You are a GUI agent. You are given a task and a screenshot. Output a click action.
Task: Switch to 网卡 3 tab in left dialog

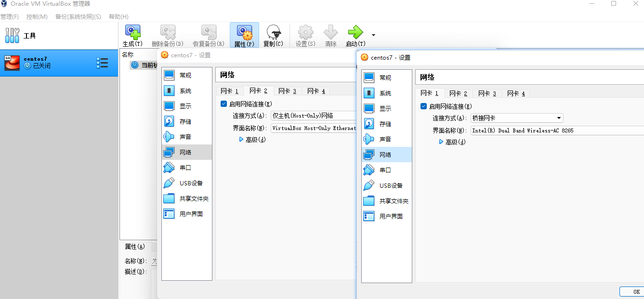coord(288,91)
